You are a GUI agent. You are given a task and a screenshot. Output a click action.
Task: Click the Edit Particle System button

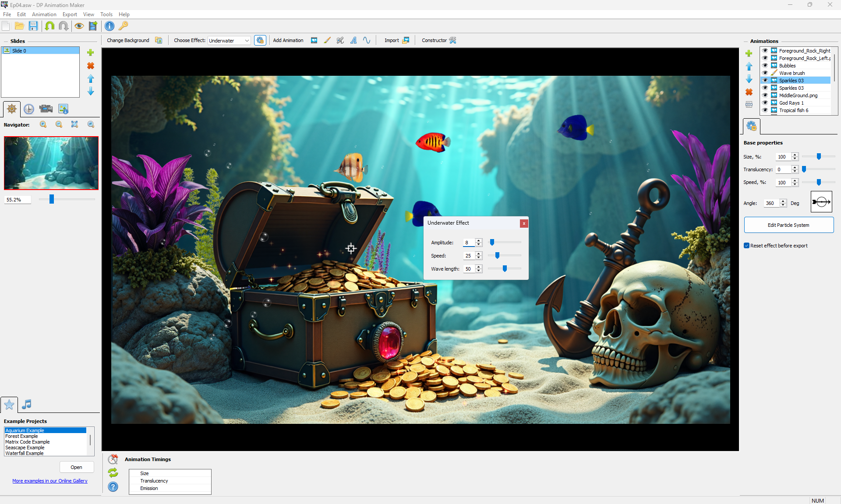(788, 225)
